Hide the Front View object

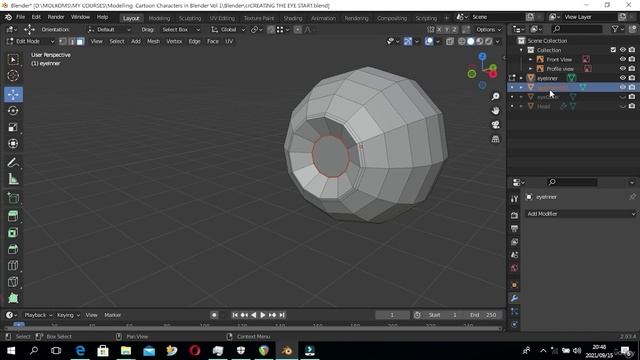622,59
